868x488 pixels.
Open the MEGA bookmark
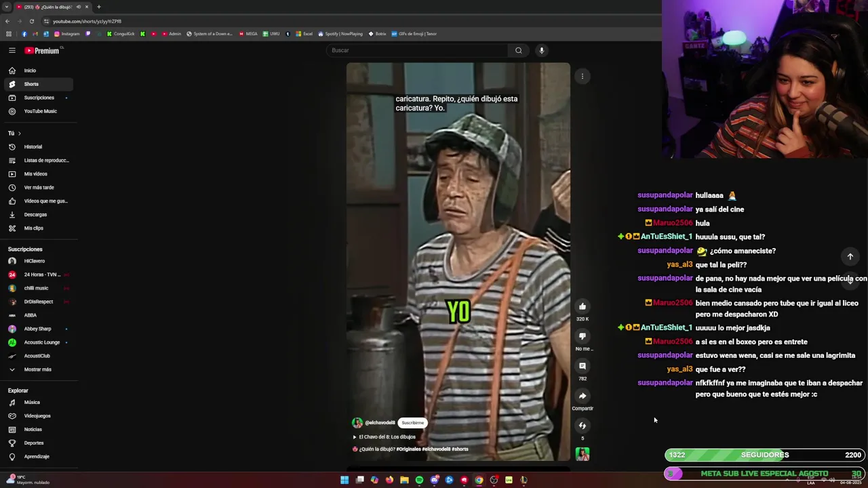point(248,34)
